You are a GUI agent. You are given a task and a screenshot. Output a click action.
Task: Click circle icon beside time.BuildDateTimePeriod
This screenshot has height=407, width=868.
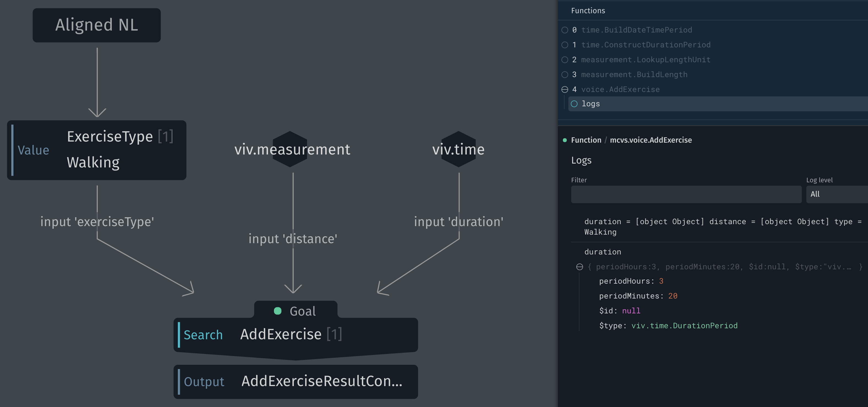pos(565,30)
